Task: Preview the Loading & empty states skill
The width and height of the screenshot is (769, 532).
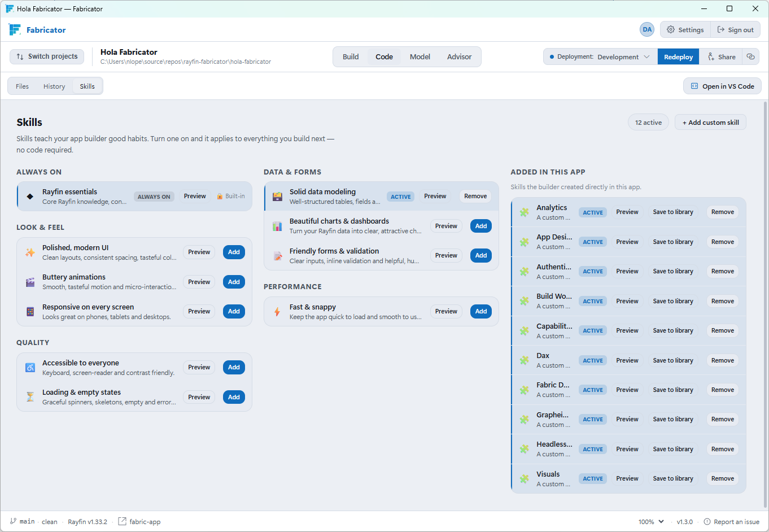Action: pyautogui.click(x=199, y=397)
